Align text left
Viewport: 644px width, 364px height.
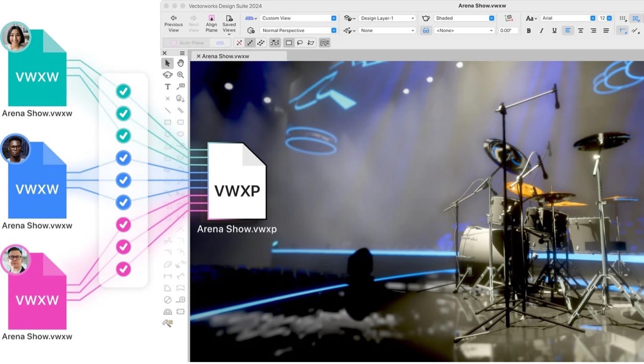click(x=568, y=31)
